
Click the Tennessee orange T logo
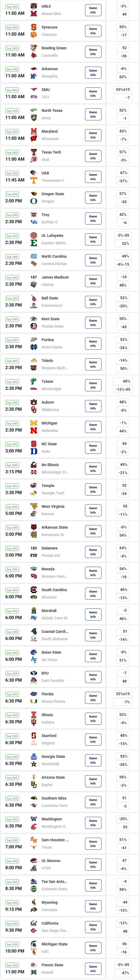[x=34, y=180]
